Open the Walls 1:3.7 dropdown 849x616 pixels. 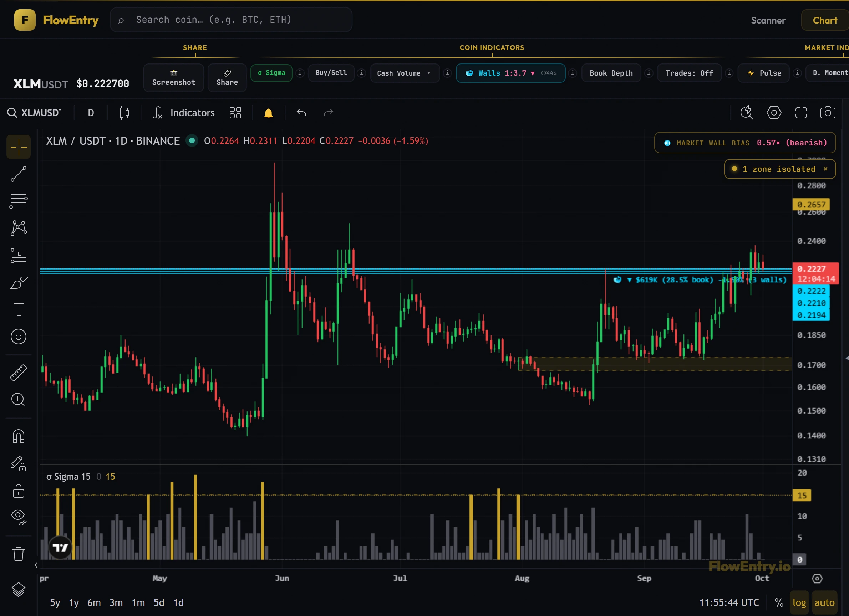pyautogui.click(x=510, y=73)
